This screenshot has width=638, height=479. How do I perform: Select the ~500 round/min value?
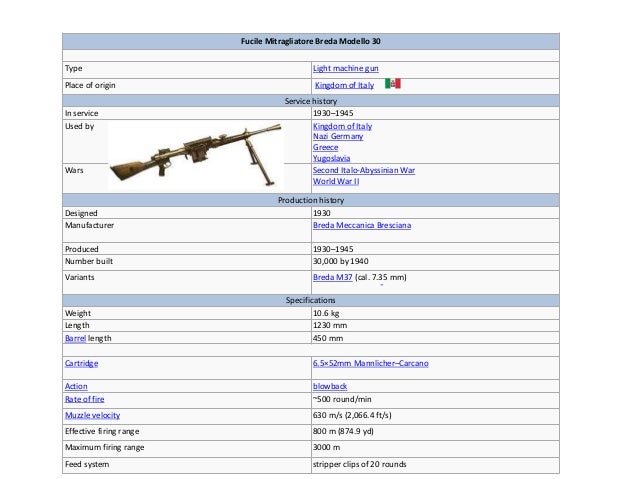click(342, 399)
